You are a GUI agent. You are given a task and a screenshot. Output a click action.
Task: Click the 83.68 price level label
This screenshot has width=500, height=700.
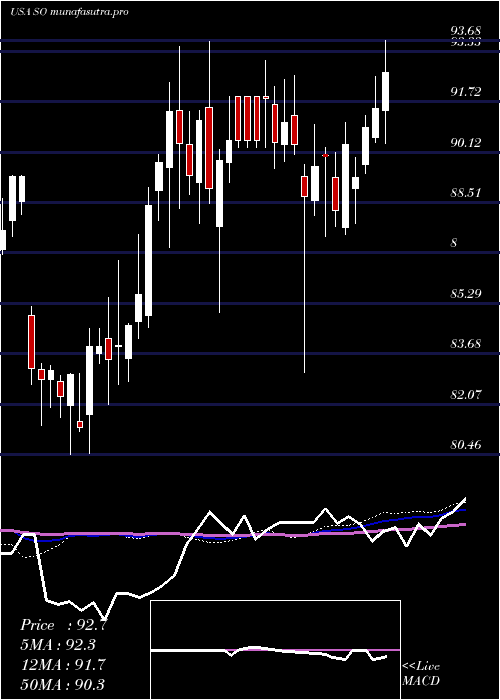click(466, 344)
